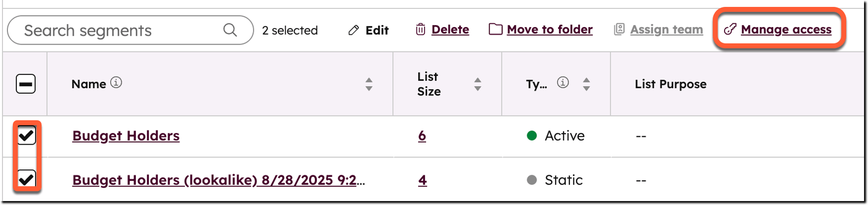868x205 pixels.
Task: Open Budget Holders (lookalike) segment
Action: [218, 180]
